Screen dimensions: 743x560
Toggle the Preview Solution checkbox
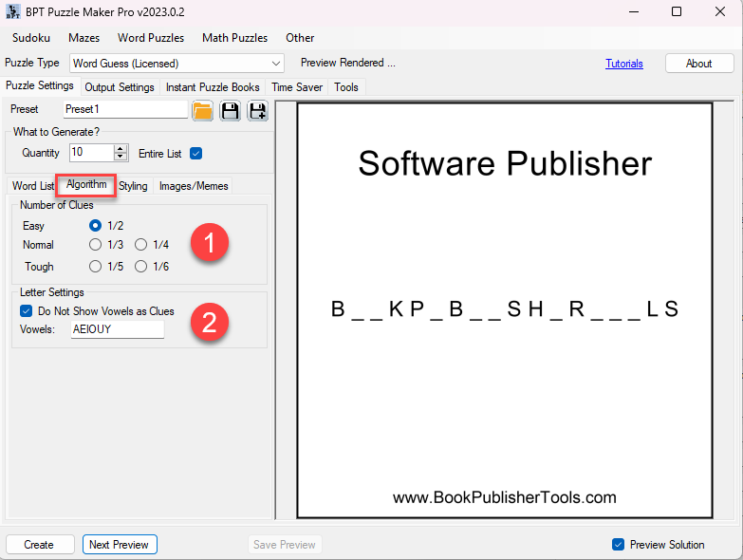pos(618,545)
